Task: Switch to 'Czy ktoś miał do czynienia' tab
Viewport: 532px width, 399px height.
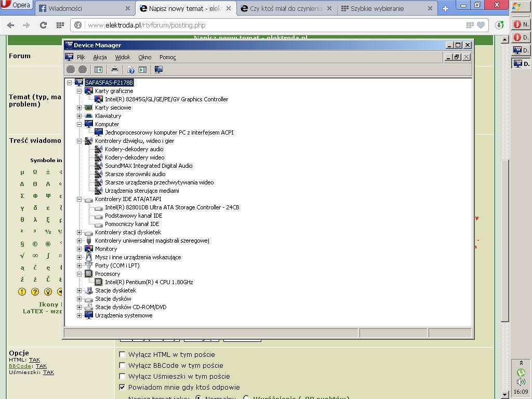Action: tap(286, 8)
